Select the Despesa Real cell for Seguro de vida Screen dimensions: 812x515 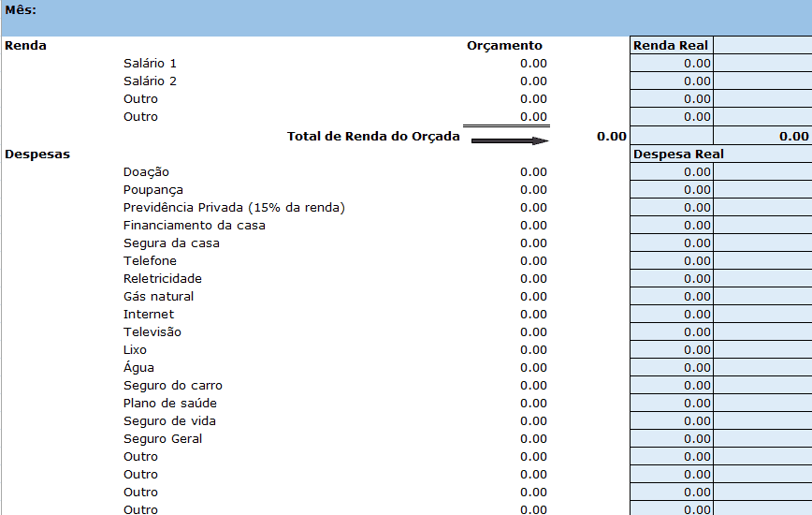672,420
